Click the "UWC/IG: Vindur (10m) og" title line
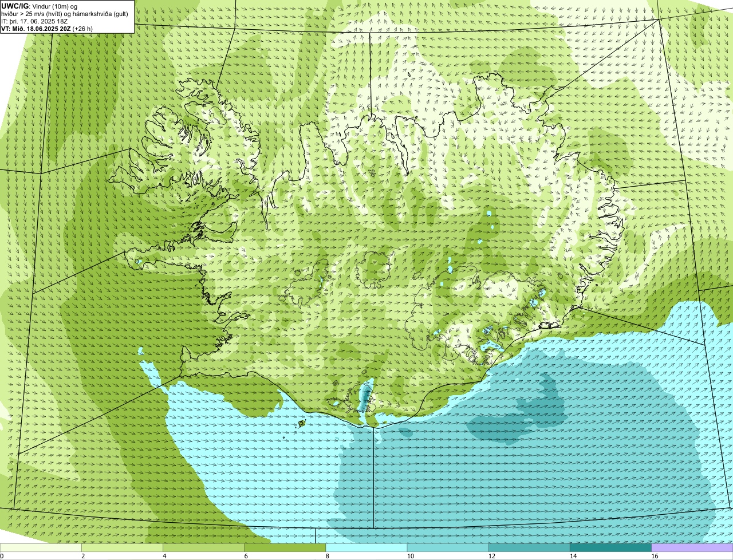 (40, 6)
